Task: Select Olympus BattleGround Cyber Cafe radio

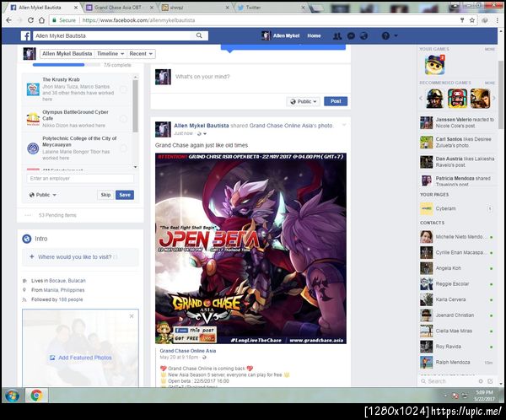Action: [x=123, y=119]
